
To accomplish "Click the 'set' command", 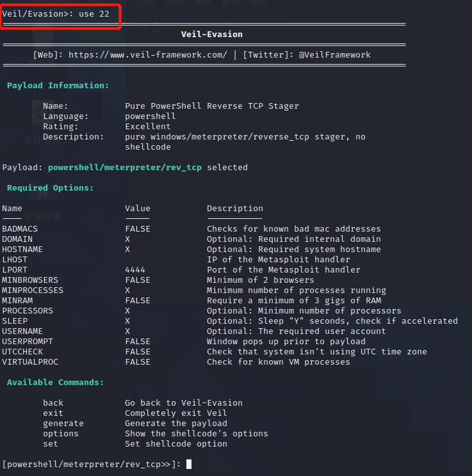I will tap(50, 444).
